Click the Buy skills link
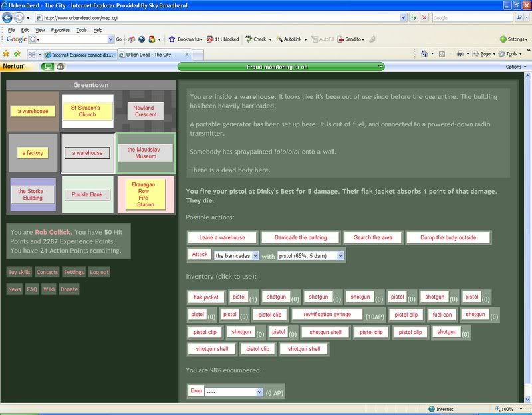Image resolution: width=532 pixels, height=415 pixels. [19, 272]
